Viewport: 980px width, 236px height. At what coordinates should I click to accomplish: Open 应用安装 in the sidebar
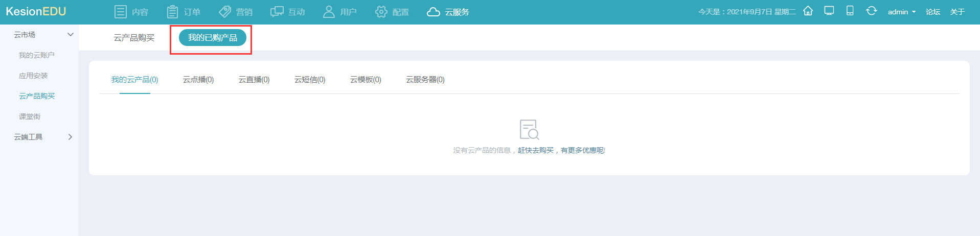point(33,76)
